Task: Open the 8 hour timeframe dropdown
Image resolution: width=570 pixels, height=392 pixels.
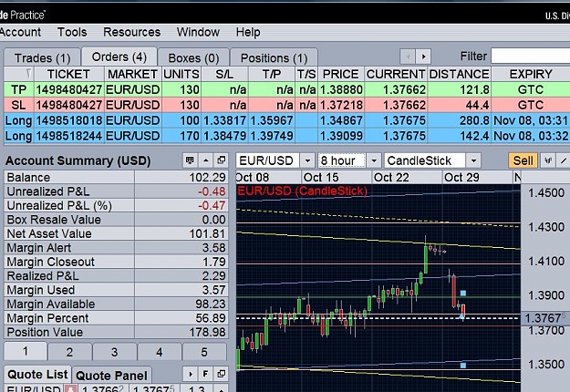Action: click(374, 160)
